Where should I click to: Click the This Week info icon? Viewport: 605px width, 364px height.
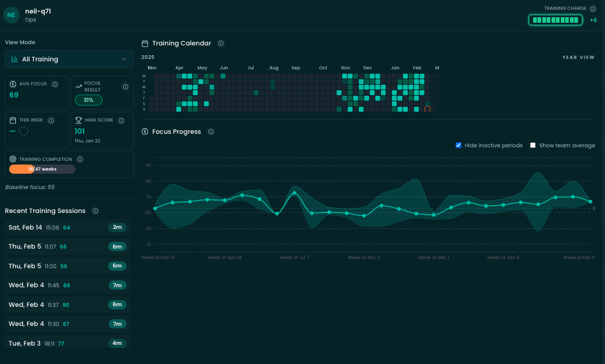click(51, 120)
